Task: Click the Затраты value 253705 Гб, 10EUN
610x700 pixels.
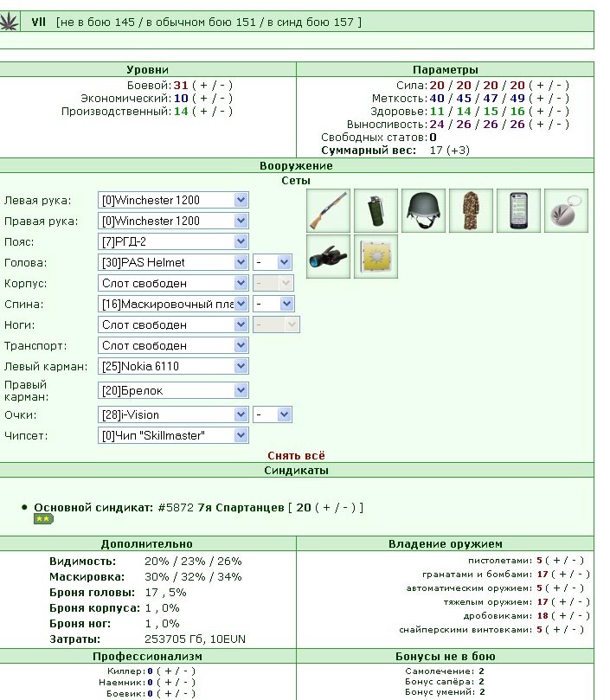Action: point(196,639)
